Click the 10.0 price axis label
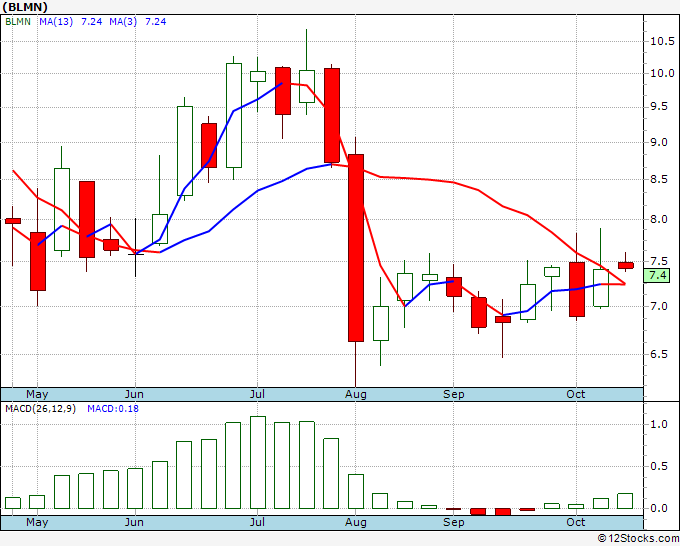680x546 pixels. tap(662, 73)
